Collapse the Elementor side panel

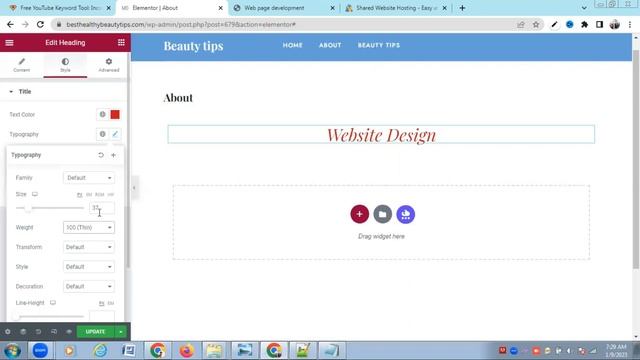(134, 188)
